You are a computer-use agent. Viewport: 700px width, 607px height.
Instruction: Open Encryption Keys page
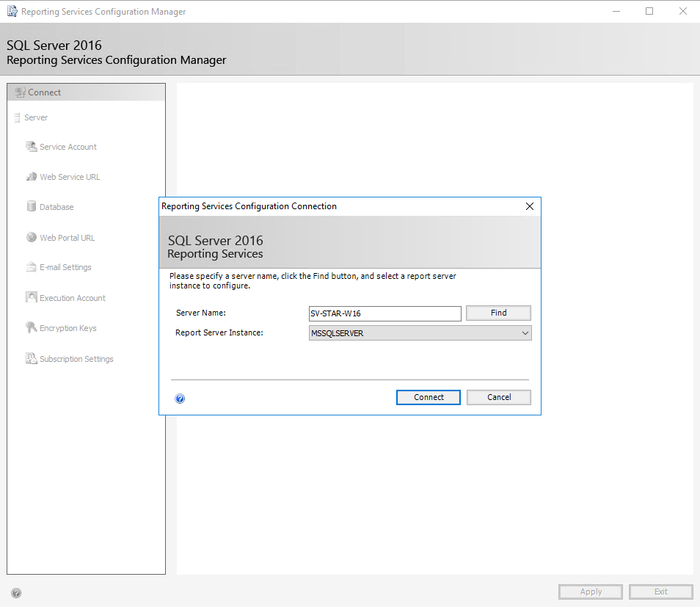(68, 328)
